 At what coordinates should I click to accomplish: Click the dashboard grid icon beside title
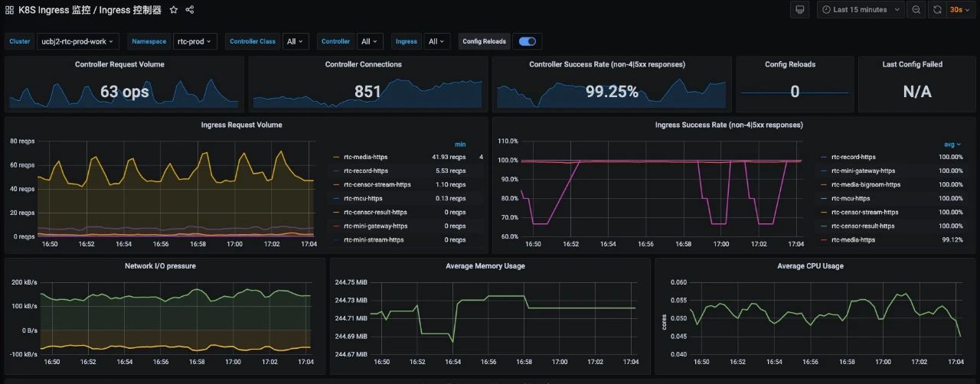(10, 10)
